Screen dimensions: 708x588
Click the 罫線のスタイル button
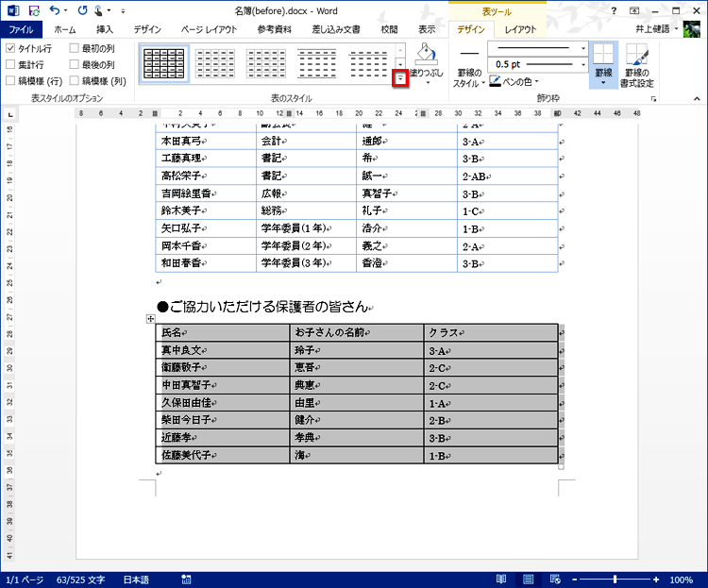pyautogui.click(x=468, y=66)
